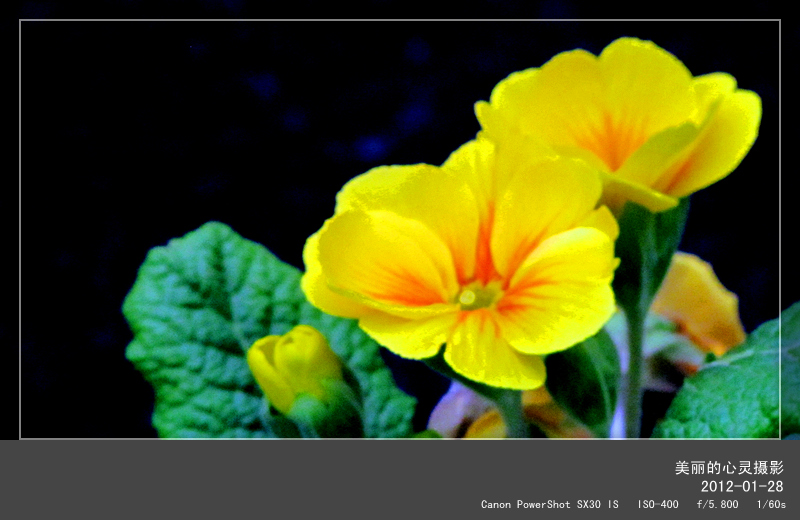Screen dimensions: 800x520
Task: Click the "ISO-400" value
Action: click(x=658, y=504)
